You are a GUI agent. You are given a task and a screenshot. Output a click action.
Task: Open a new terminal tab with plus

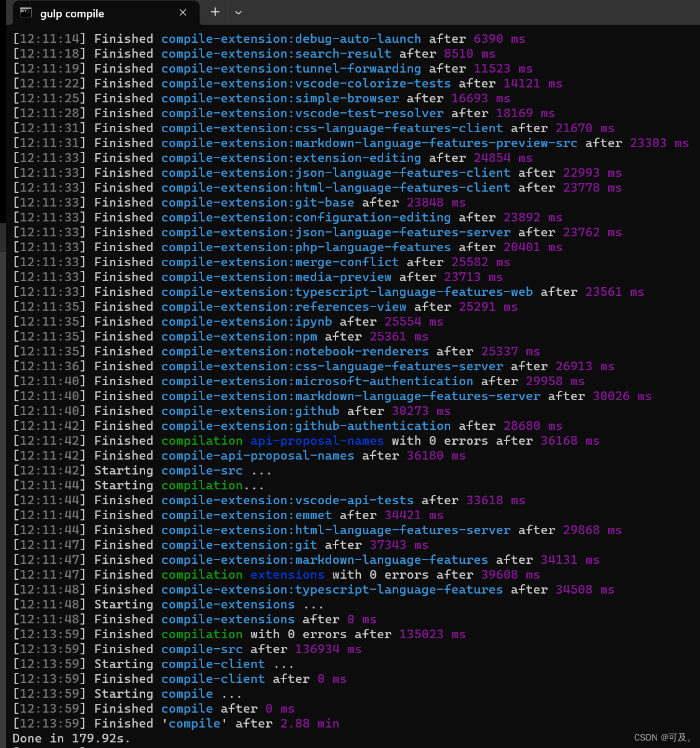[x=215, y=12]
